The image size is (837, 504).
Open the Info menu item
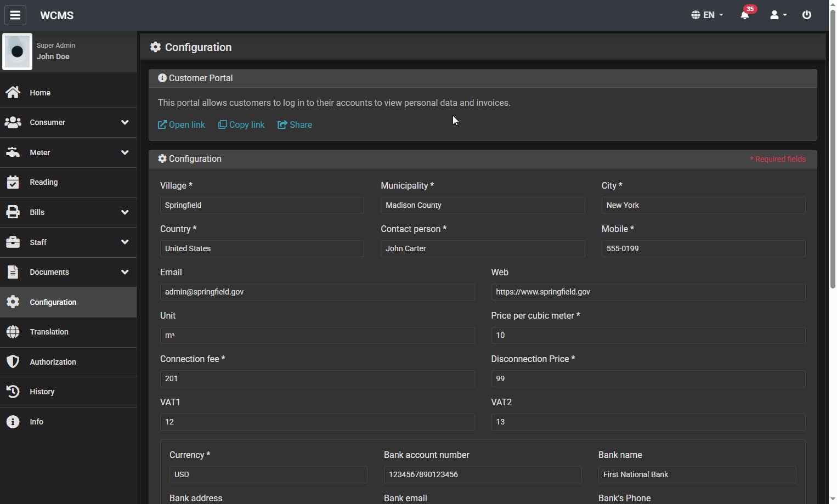click(x=68, y=422)
